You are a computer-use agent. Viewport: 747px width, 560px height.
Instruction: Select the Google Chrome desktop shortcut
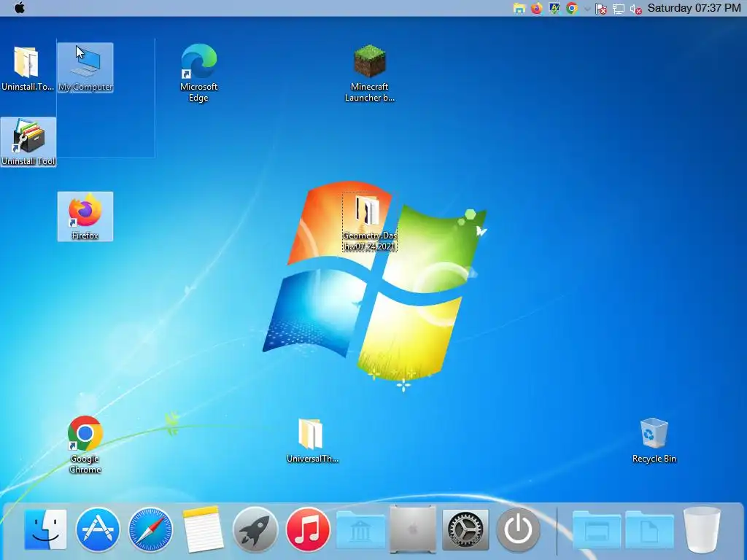click(x=85, y=445)
